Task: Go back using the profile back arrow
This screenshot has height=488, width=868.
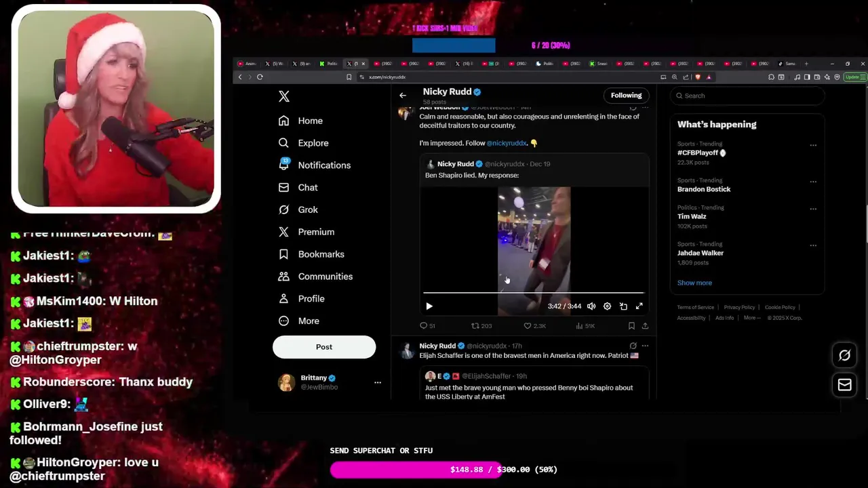Action: pyautogui.click(x=403, y=96)
